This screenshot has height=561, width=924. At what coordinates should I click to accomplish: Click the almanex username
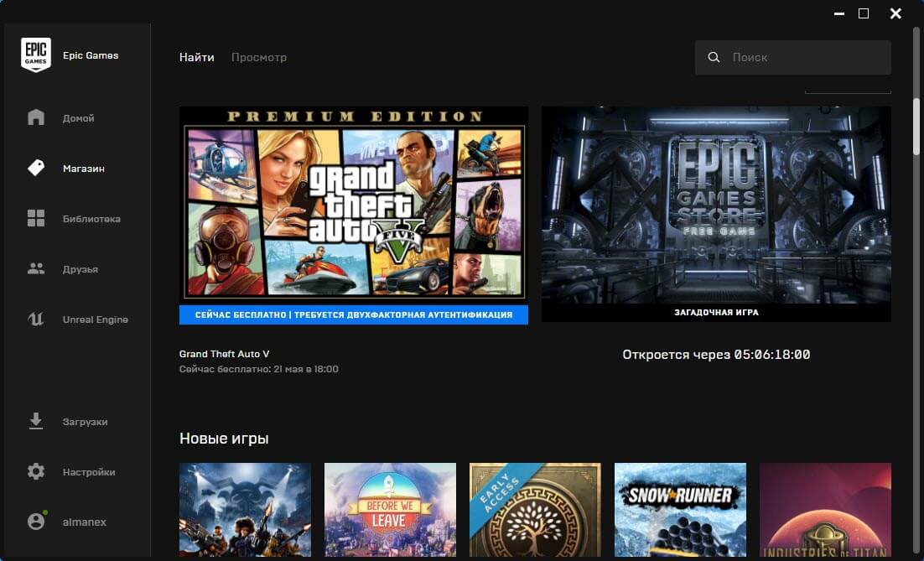(85, 522)
